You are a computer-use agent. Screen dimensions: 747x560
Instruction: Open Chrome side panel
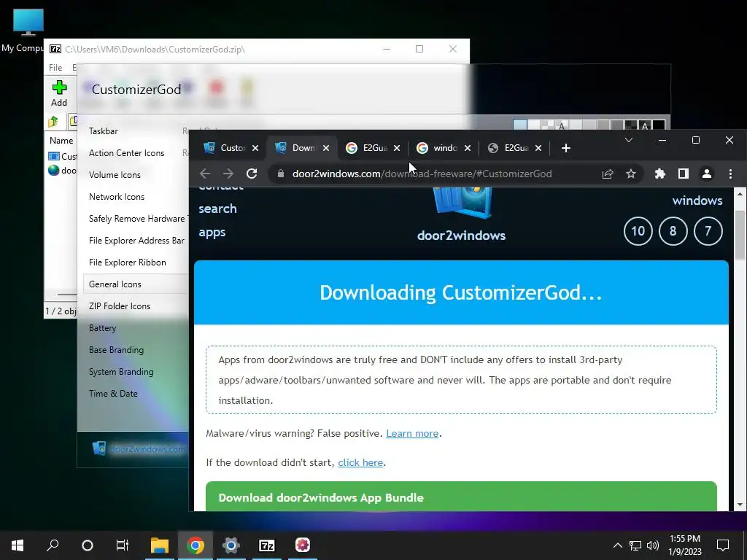tap(683, 174)
